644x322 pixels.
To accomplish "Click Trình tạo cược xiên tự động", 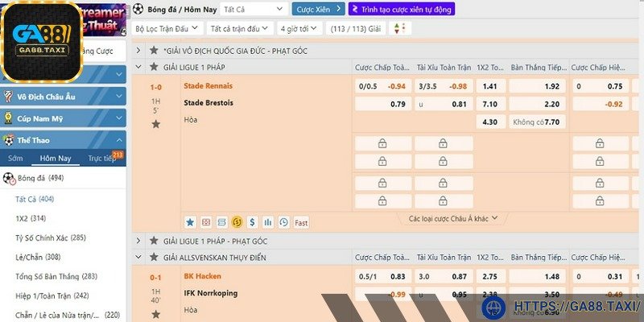I will (x=401, y=9).
